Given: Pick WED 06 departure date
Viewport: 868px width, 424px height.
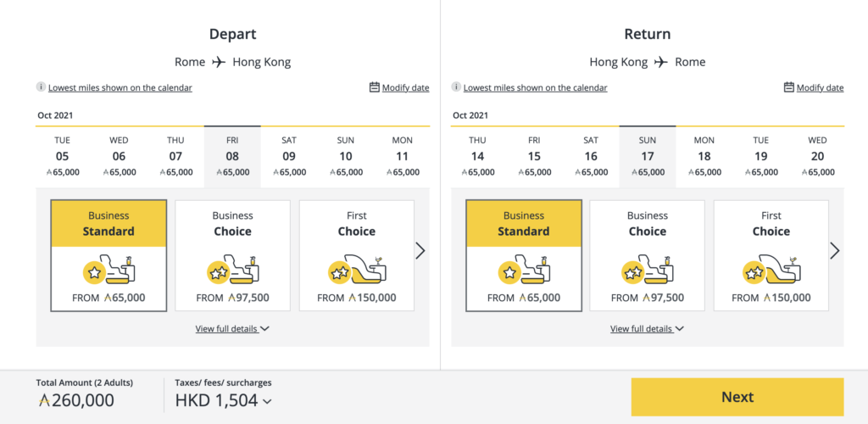Looking at the screenshot, I should (x=119, y=157).
